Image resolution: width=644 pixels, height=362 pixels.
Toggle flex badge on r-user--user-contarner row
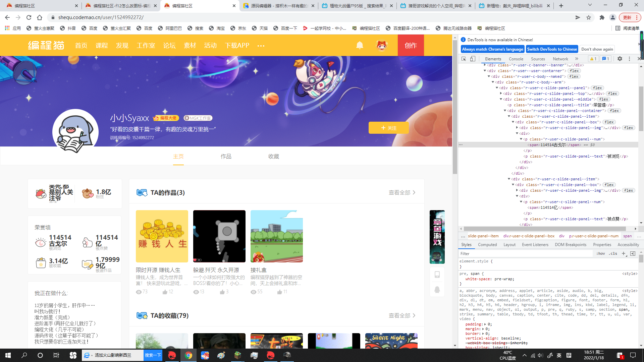574,71
